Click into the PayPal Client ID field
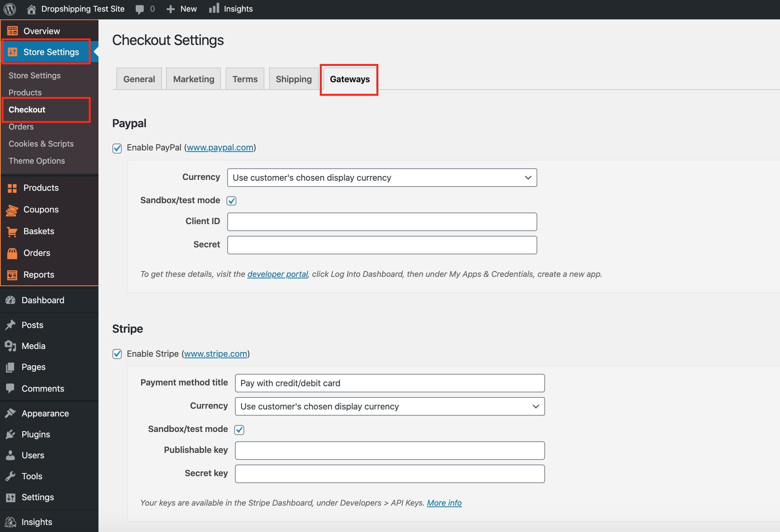Viewport: 780px width, 532px height. click(x=382, y=222)
